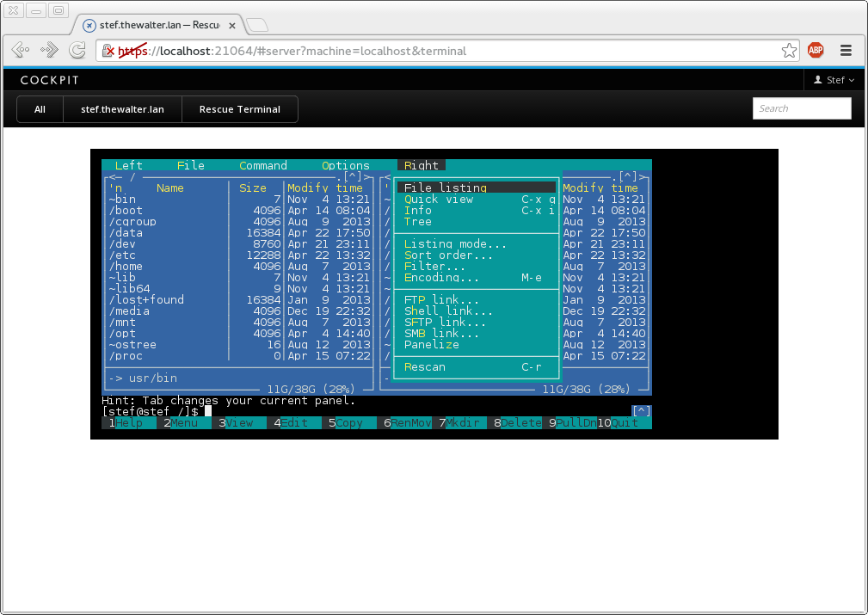Open the browser hamburger menu icon

[x=846, y=51]
